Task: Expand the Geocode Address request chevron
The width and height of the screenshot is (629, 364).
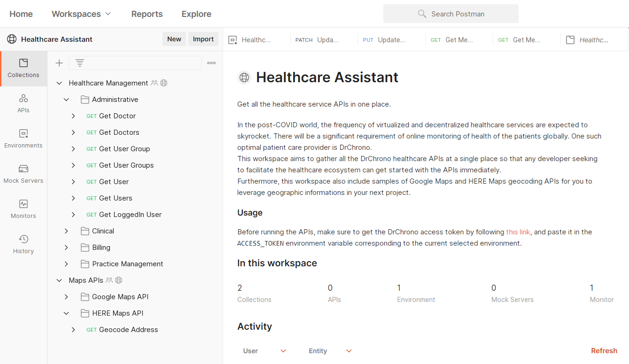Action: 73,330
